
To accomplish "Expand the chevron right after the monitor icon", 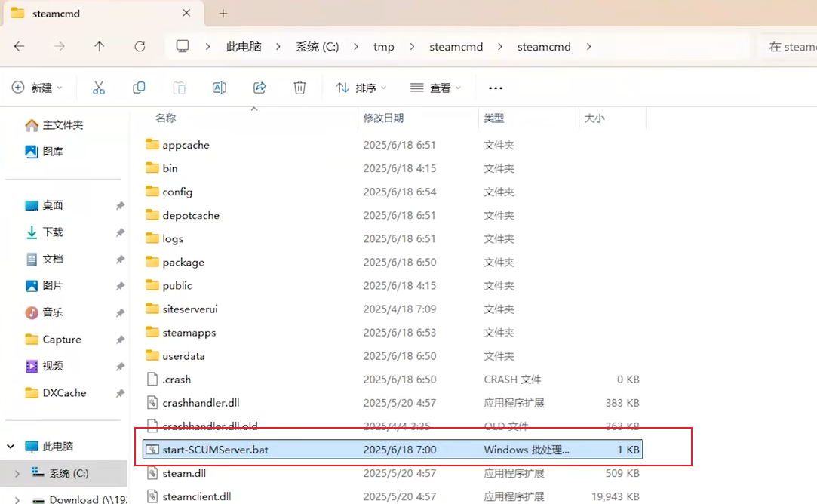I will (x=208, y=46).
